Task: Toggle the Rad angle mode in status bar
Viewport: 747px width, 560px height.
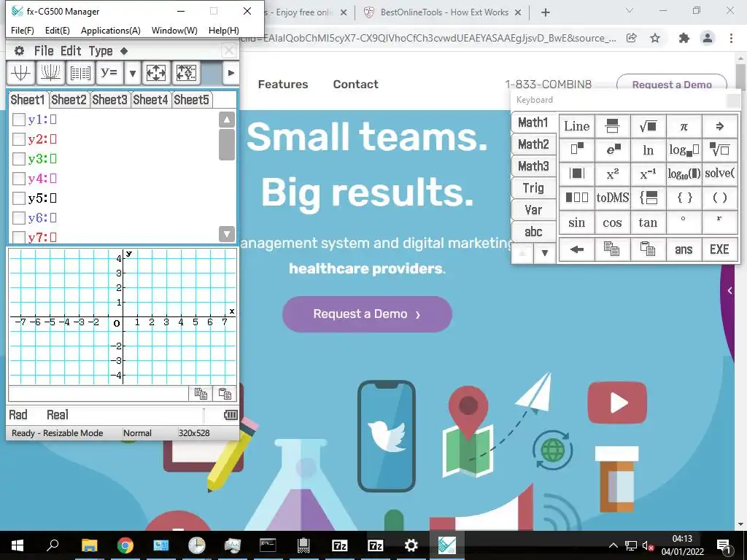Action: (x=18, y=415)
